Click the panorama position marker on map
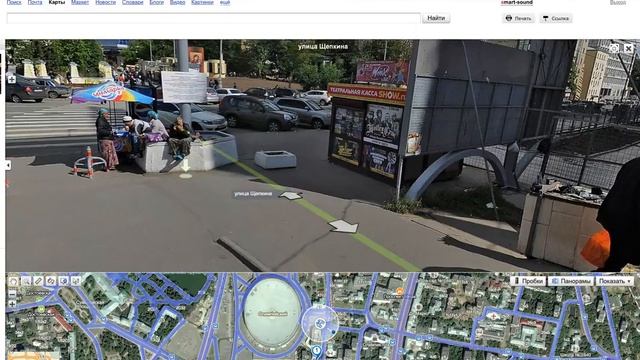The width and height of the screenshot is (640, 360). 320,324
